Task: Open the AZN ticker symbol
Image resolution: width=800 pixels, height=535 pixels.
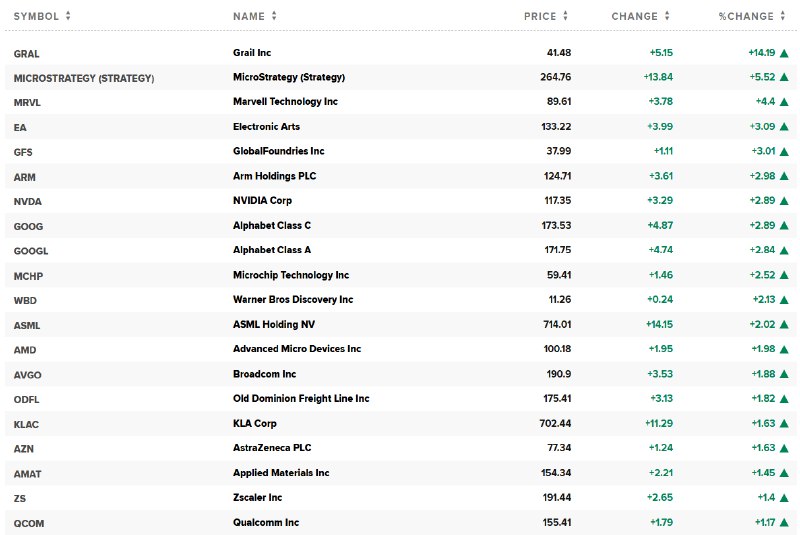Action: click(23, 449)
